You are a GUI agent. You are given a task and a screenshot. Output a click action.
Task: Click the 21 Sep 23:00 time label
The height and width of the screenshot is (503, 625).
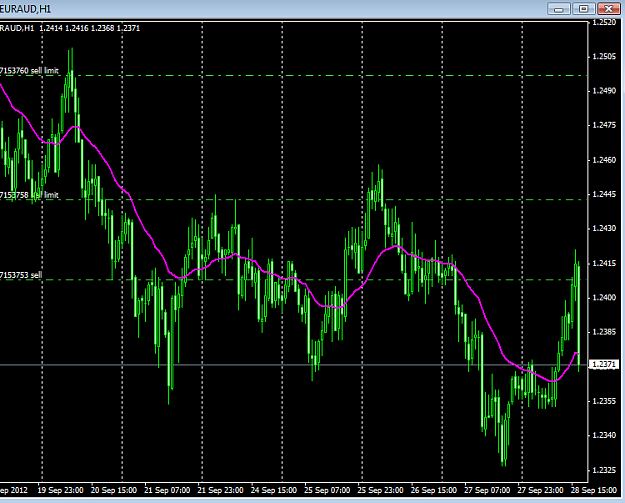(x=220, y=490)
